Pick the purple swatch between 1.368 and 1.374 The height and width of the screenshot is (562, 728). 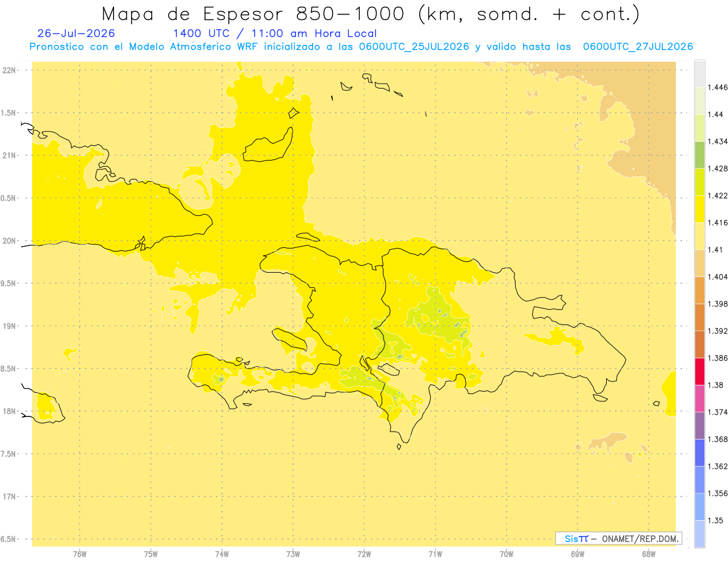tap(700, 426)
